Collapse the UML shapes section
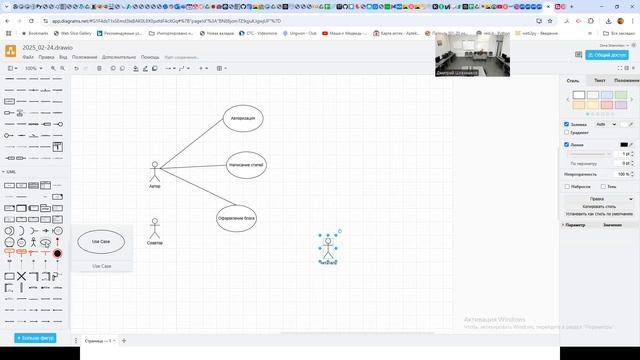This screenshot has width=640, height=360. tap(9, 172)
